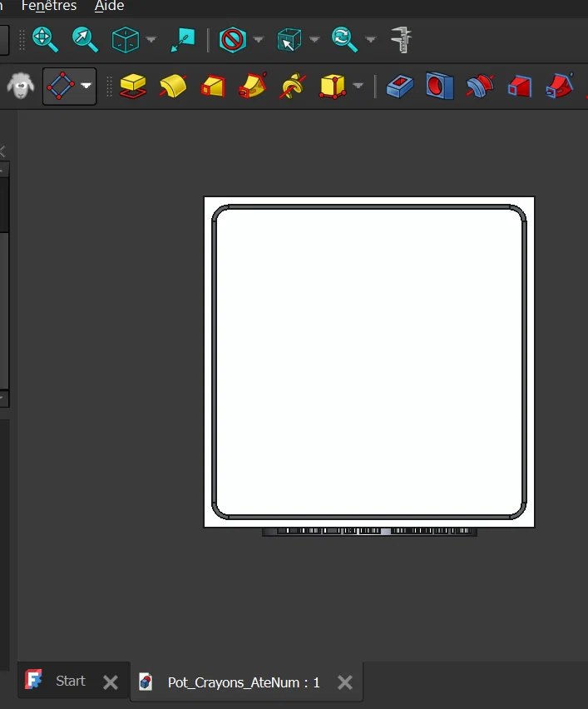The image size is (588, 709).
Task: Click the sheep head icon
Action: click(20, 86)
